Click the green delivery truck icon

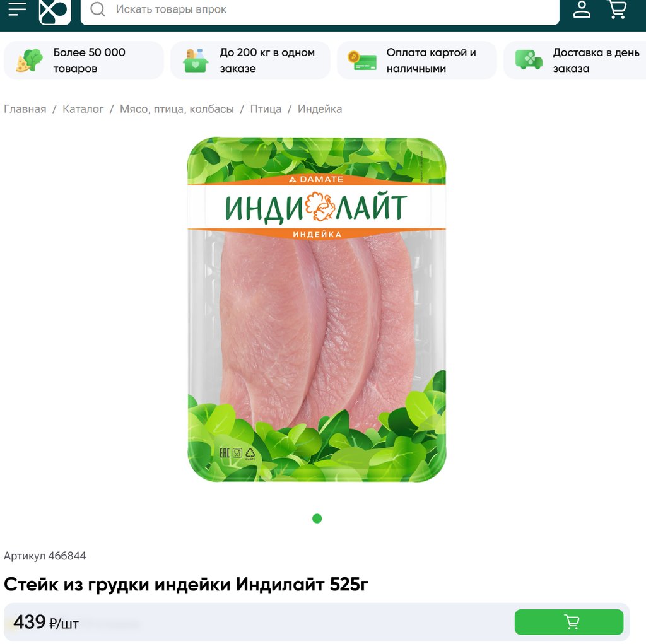click(529, 60)
